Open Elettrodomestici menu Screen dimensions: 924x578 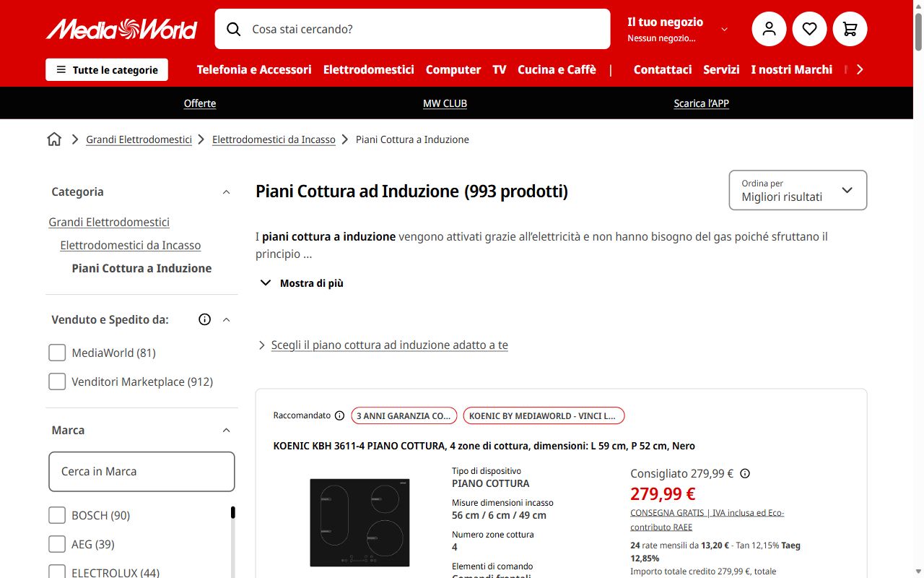point(369,69)
